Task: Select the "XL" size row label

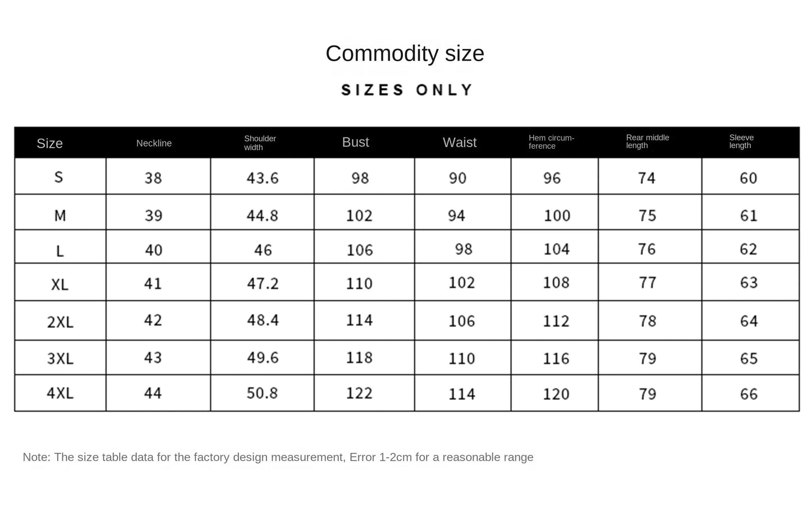Action: (x=60, y=284)
